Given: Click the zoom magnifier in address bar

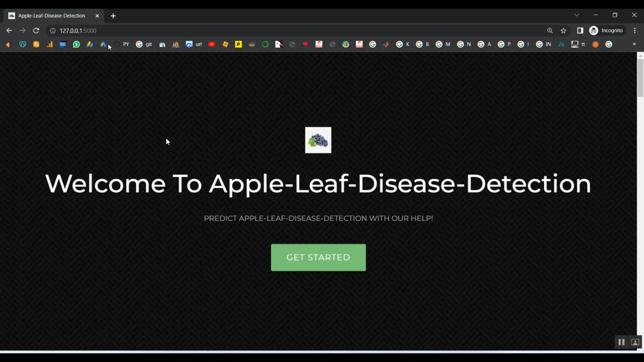Looking at the screenshot, I should pyautogui.click(x=550, y=30).
